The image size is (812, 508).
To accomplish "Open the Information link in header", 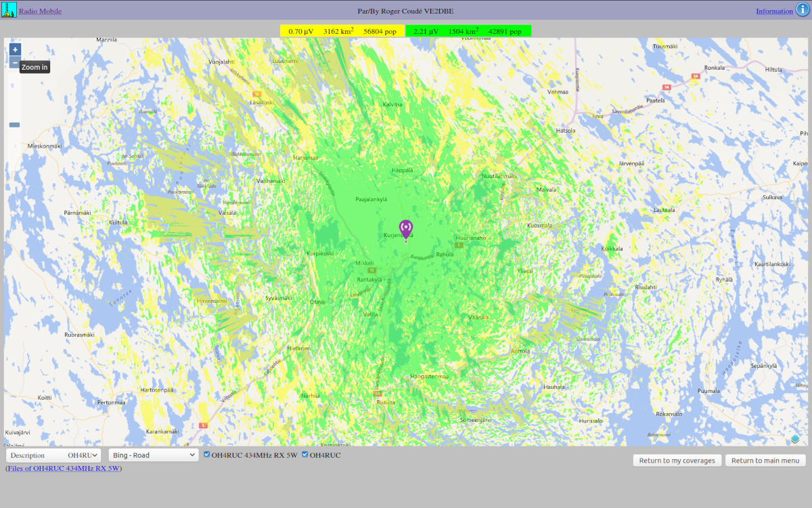I will pyautogui.click(x=774, y=11).
